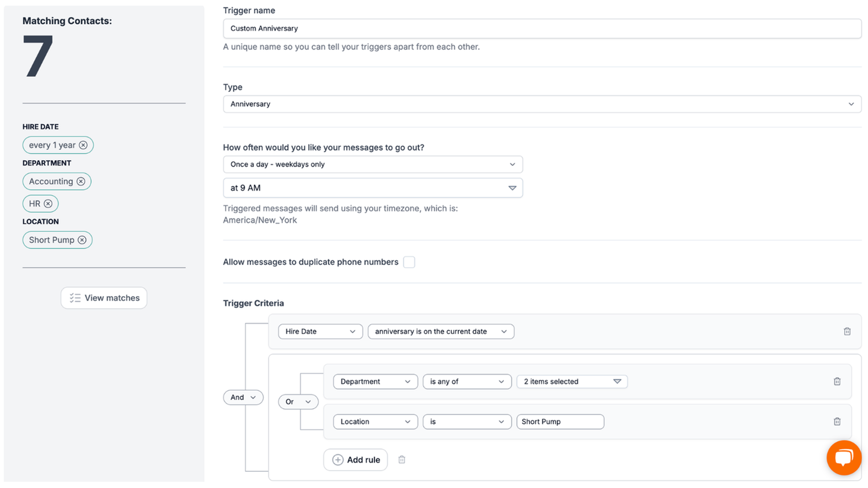Viewport: 868px width, 488px height.
Task: Change the And logic operator
Action: click(243, 397)
